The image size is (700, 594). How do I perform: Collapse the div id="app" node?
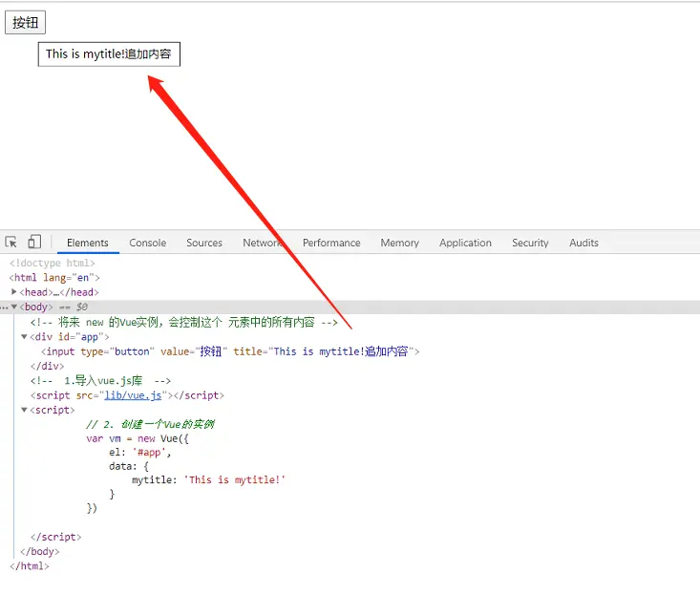(x=24, y=336)
